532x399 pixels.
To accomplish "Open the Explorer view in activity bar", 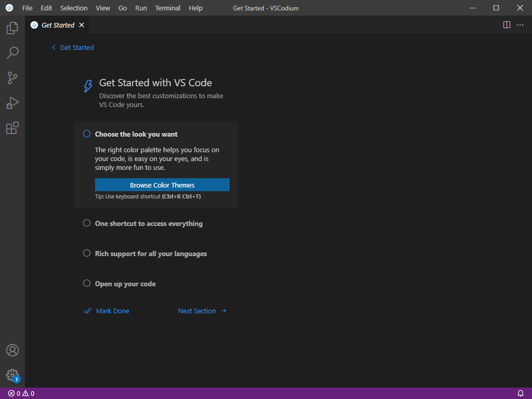I will click(x=12, y=28).
